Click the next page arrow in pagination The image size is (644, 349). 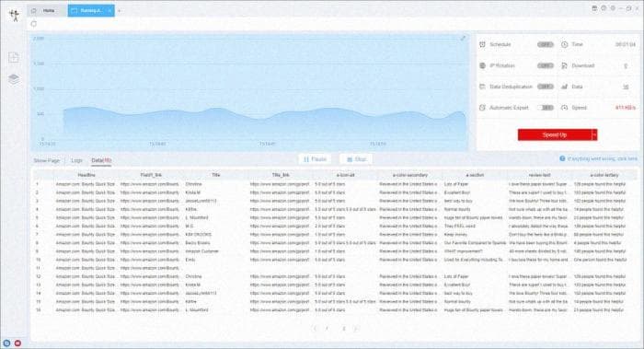click(x=356, y=329)
